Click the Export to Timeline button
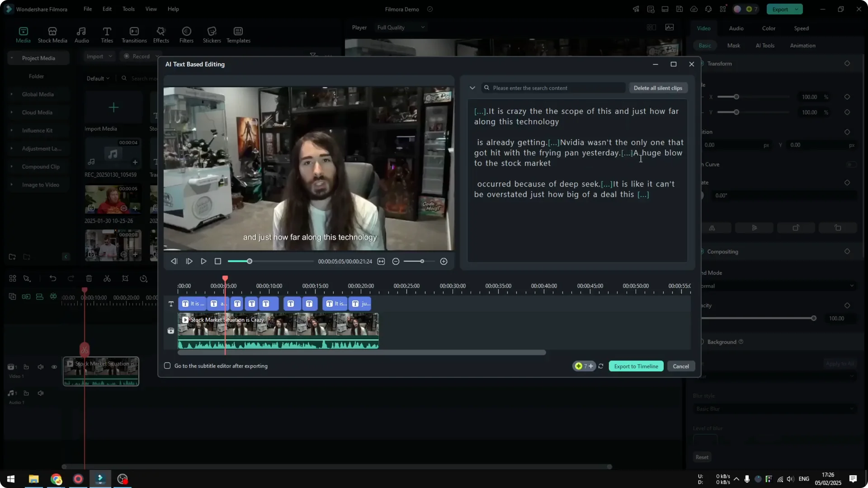The height and width of the screenshot is (488, 868). (x=636, y=366)
